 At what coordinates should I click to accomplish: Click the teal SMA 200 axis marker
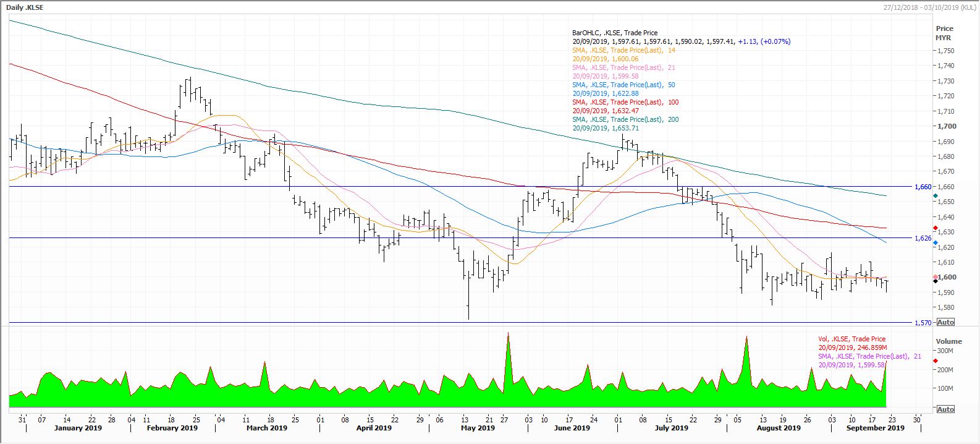coord(936,196)
